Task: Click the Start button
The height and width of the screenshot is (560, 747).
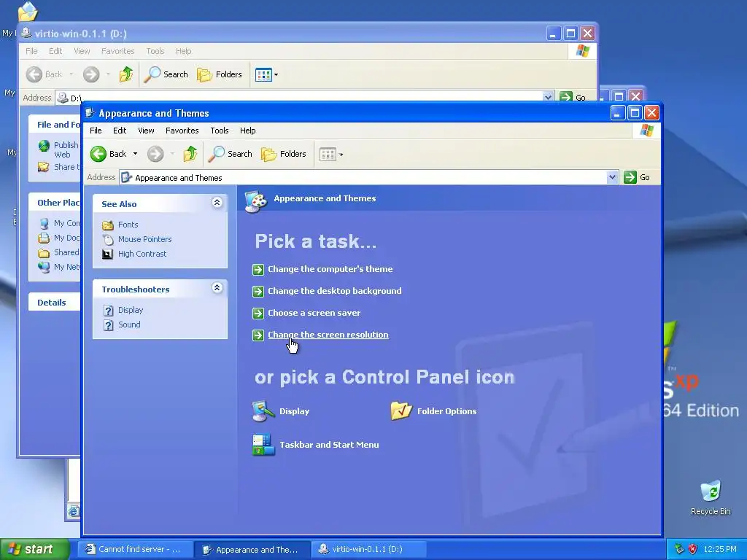Action: pyautogui.click(x=34, y=549)
